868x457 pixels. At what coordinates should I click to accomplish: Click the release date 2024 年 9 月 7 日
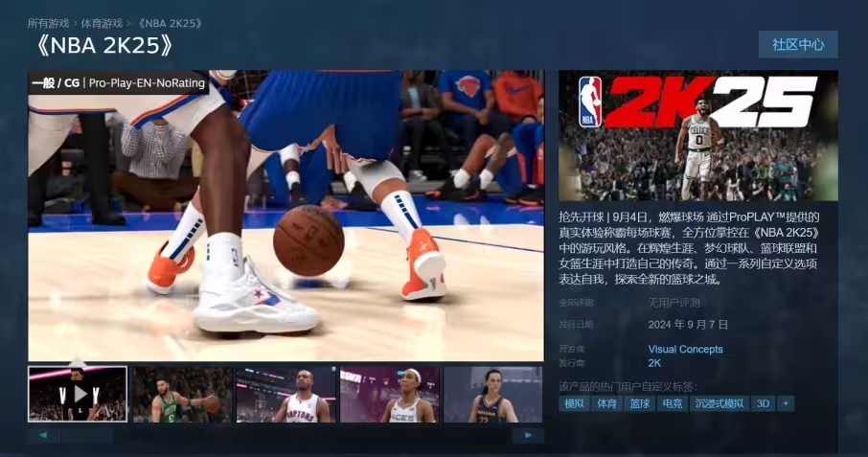coord(688,325)
